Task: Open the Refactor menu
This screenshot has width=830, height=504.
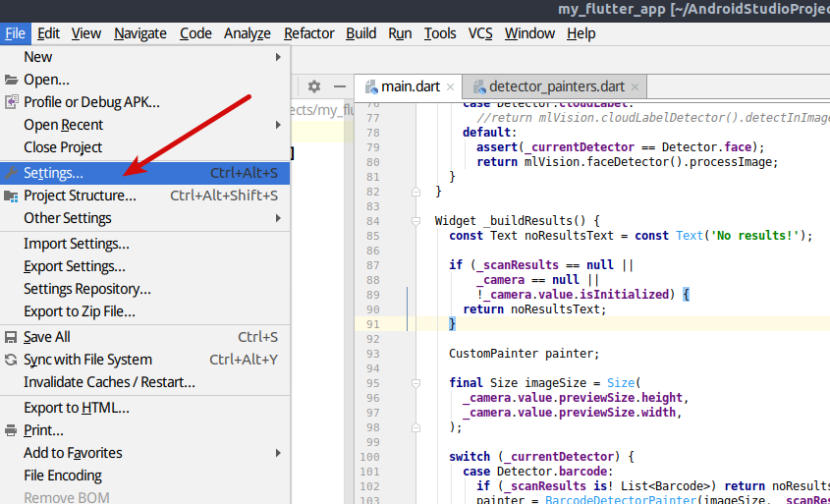Action: pyautogui.click(x=309, y=33)
